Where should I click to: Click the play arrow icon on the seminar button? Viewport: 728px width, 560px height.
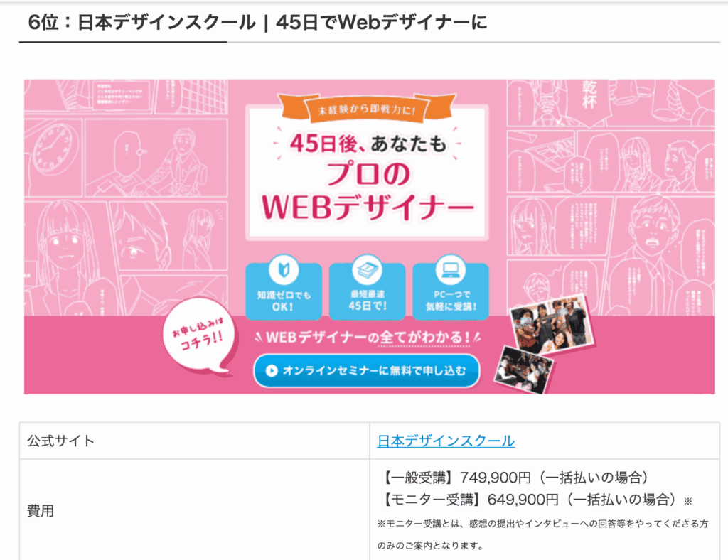(272, 371)
